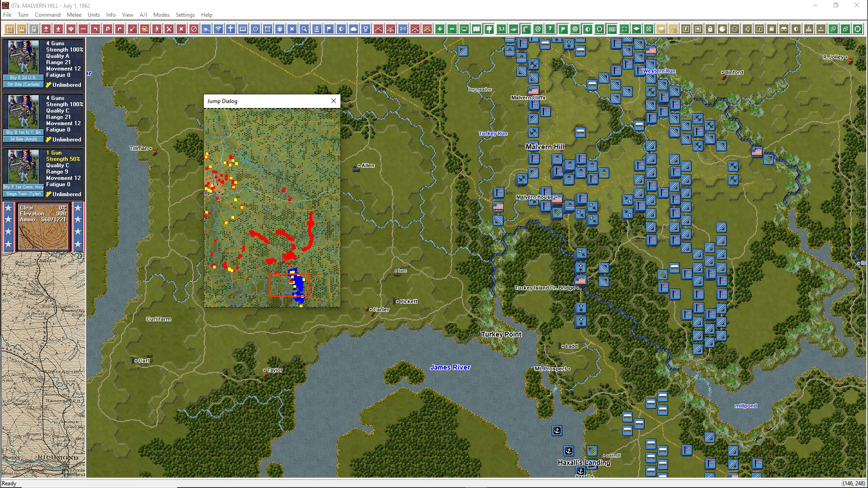
Task: Click the 2:1 odds toolbar icon
Action: click(402, 29)
